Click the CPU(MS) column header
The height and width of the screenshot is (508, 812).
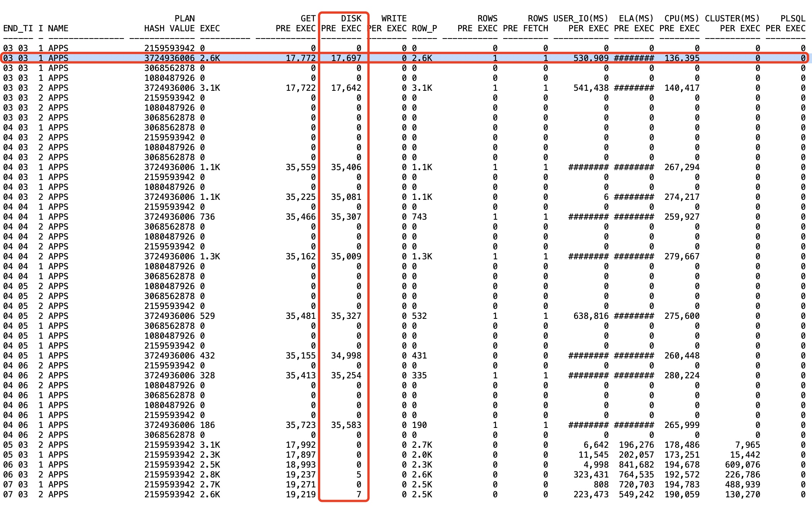click(x=682, y=19)
